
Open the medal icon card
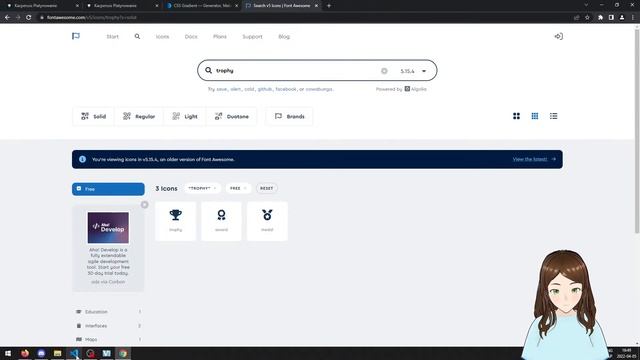267,221
